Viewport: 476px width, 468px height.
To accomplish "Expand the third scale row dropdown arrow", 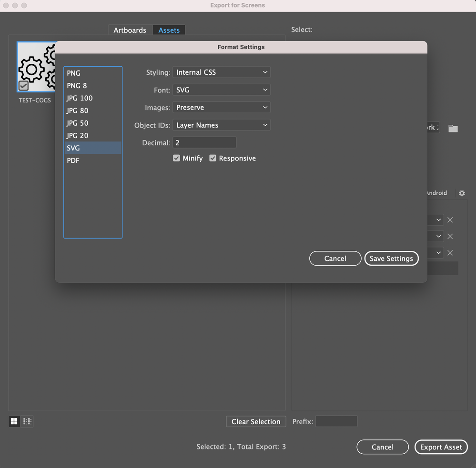I will [x=438, y=253].
